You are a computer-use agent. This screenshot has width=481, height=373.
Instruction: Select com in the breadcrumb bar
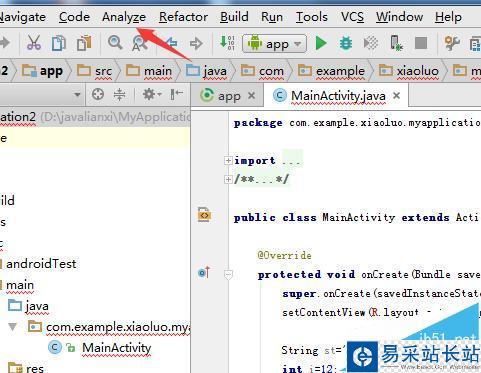[262, 71]
